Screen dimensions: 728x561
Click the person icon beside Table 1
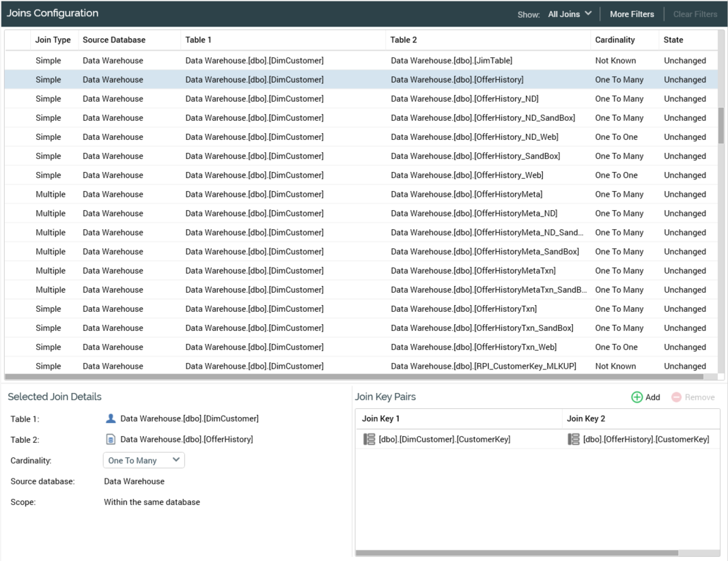(111, 418)
